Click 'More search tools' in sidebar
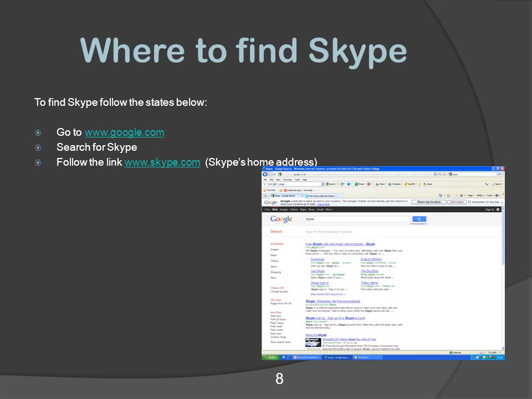Viewport: 532px width, 399px height. pos(280,342)
